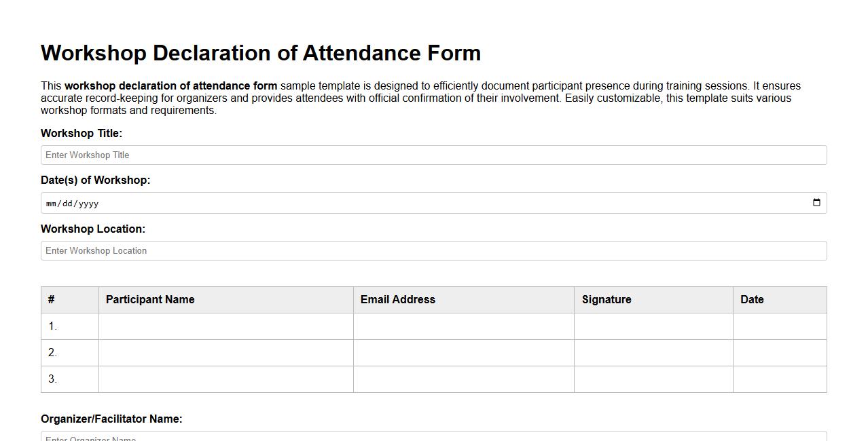Select the Signature column header
The width and height of the screenshot is (868, 441).
tap(606, 299)
